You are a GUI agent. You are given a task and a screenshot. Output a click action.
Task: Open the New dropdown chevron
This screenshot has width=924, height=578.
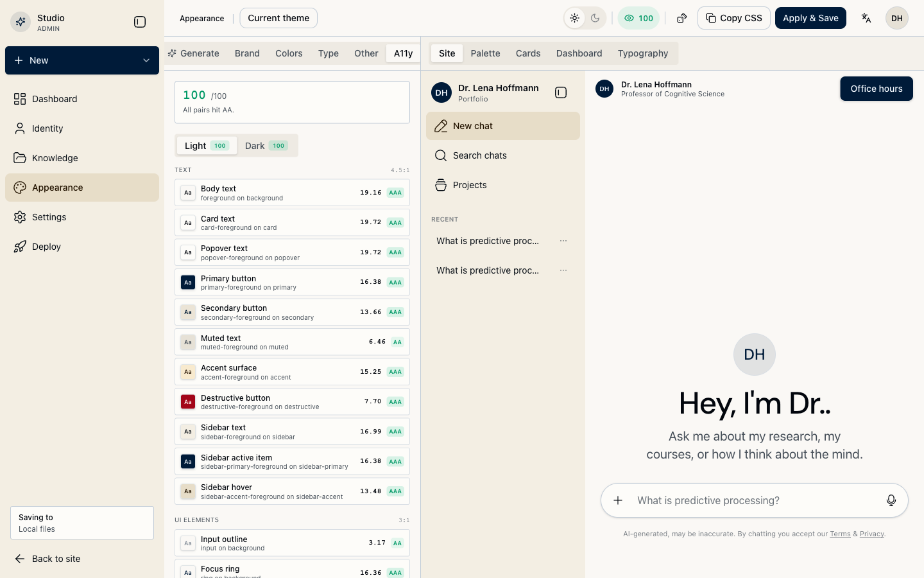146,60
